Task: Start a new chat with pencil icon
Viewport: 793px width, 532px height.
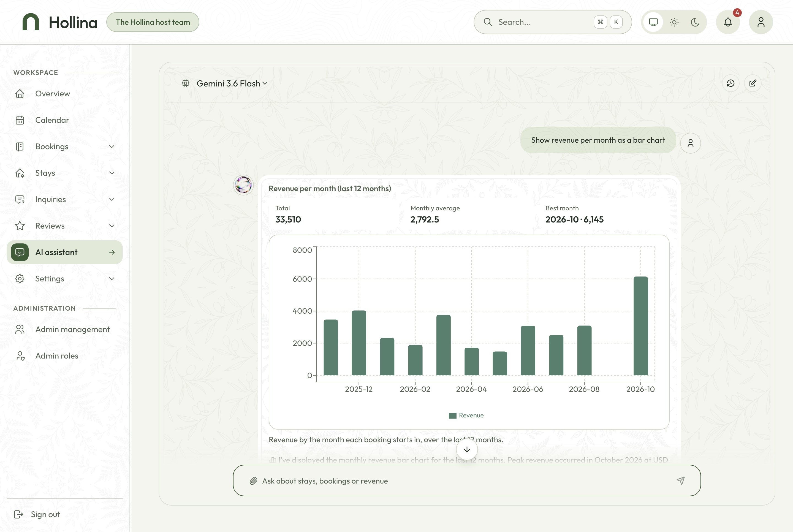Action: point(753,83)
